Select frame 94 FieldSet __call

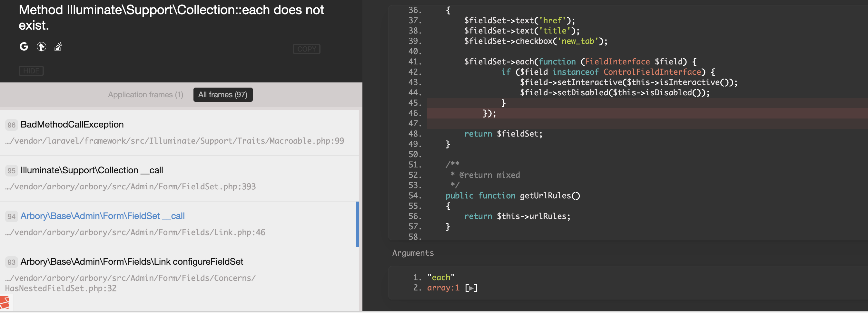[179, 224]
